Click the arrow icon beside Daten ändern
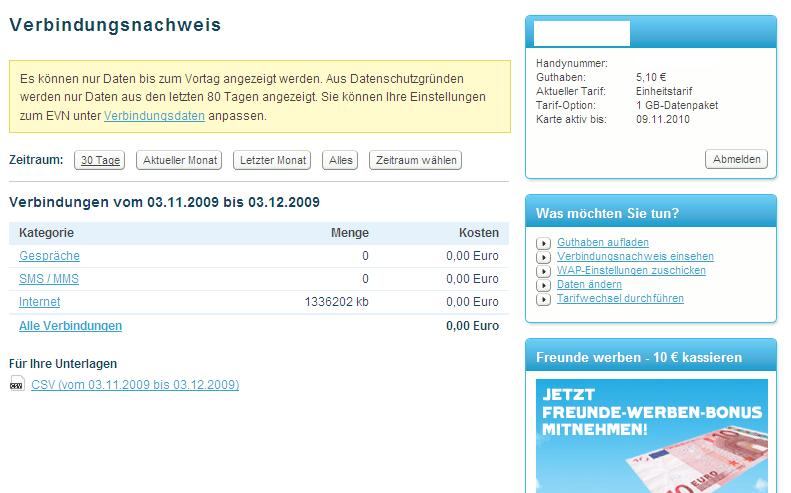791x493 pixels. [x=543, y=286]
